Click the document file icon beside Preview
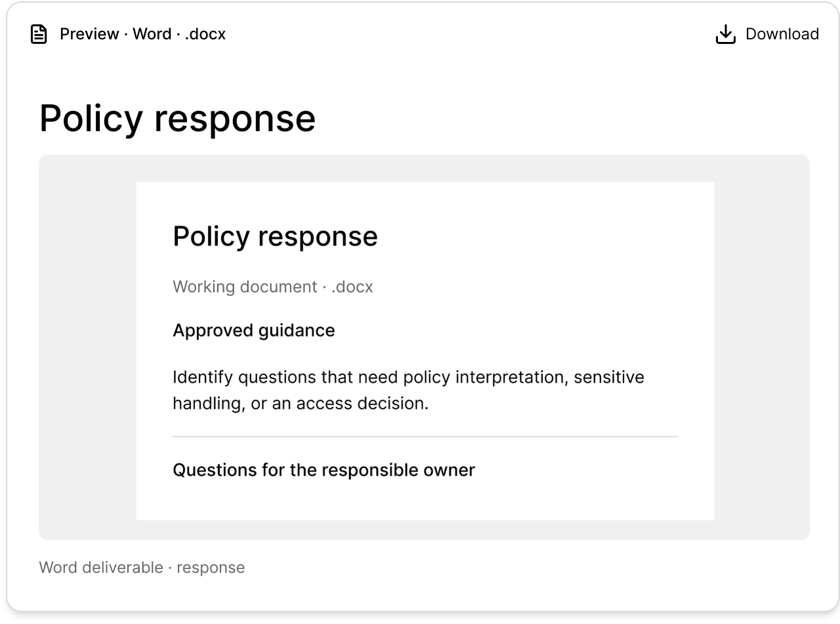 click(39, 34)
